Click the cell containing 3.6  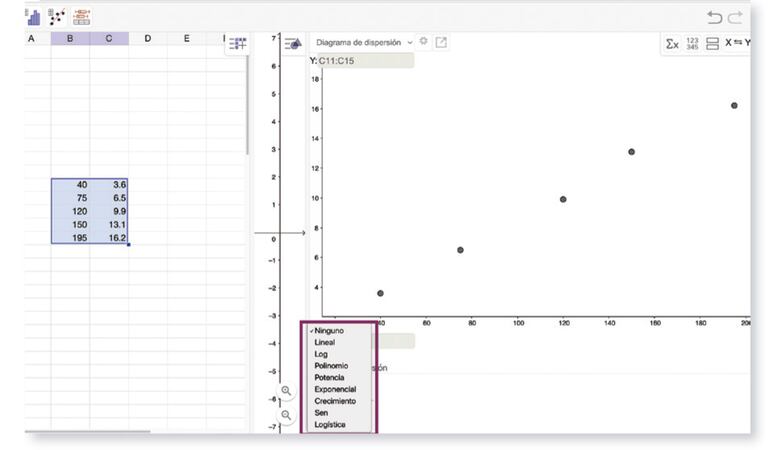(x=109, y=185)
